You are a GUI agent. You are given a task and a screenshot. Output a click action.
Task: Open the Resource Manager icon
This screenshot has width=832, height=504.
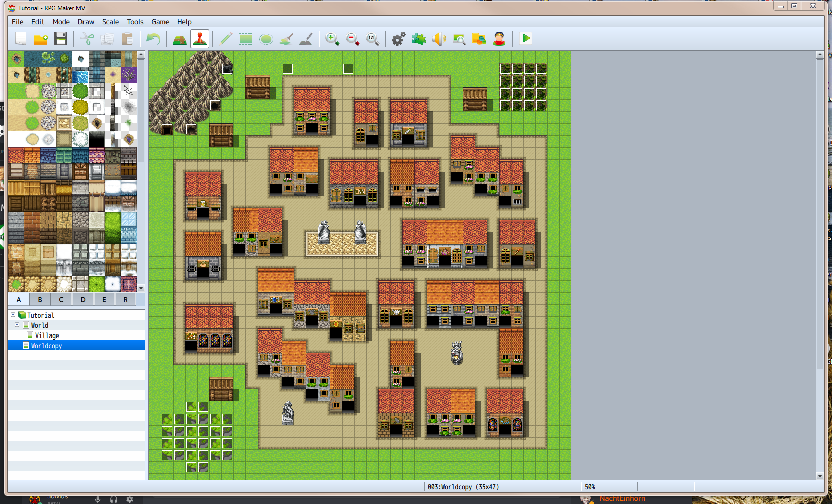pyautogui.click(x=479, y=39)
